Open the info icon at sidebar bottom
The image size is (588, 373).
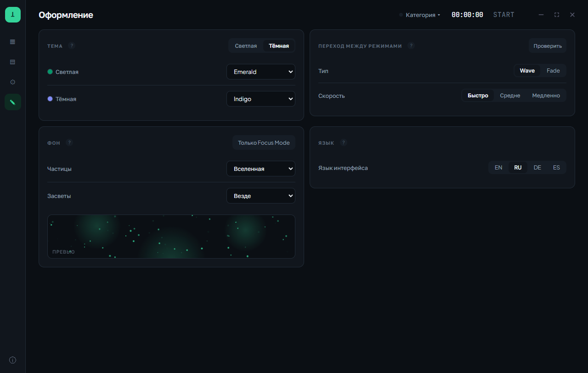[x=12, y=360]
